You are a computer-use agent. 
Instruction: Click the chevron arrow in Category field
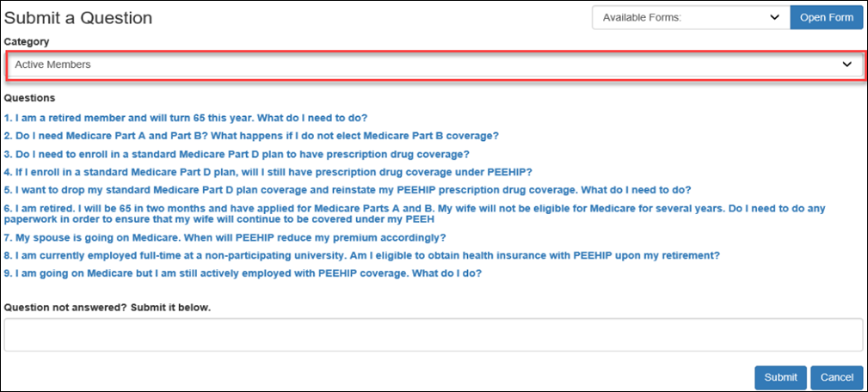[x=846, y=64]
